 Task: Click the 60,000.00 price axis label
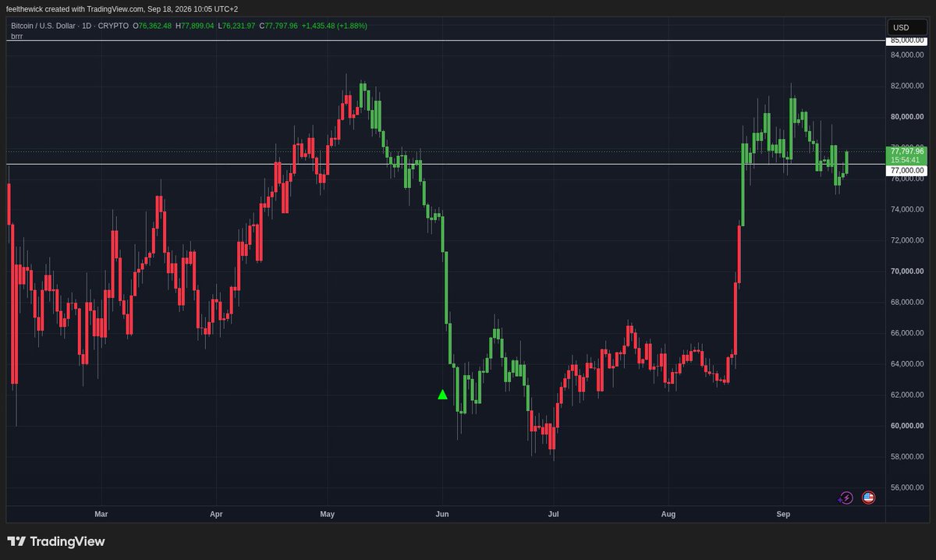pyautogui.click(x=907, y=426)
